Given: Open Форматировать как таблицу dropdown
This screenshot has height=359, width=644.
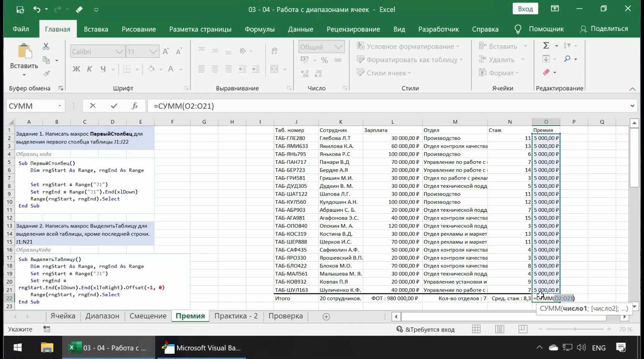Looking at the screenshot, I should [410, 60].
